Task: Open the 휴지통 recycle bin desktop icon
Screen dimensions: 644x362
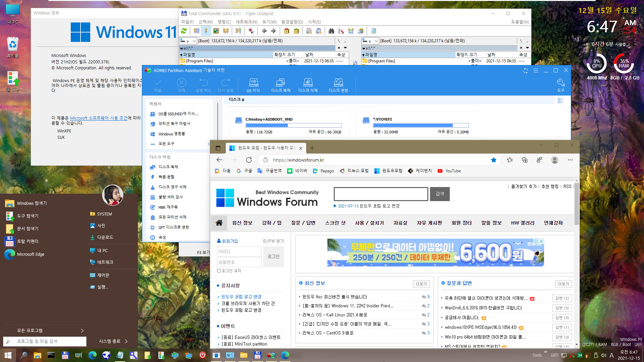Action: click(x=13, y=48)
